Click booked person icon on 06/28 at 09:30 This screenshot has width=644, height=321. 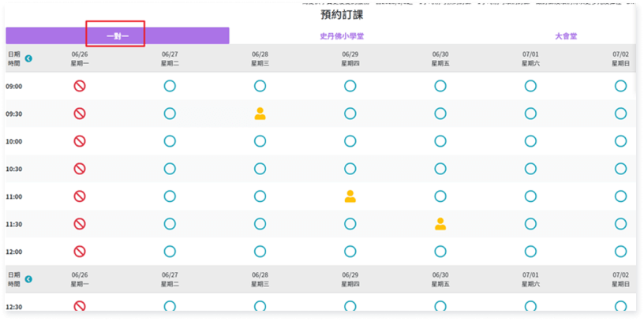tap(260, 114)
